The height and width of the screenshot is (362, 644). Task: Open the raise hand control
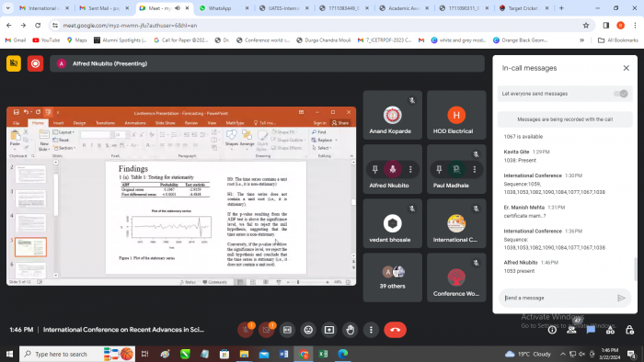point(350,330)
